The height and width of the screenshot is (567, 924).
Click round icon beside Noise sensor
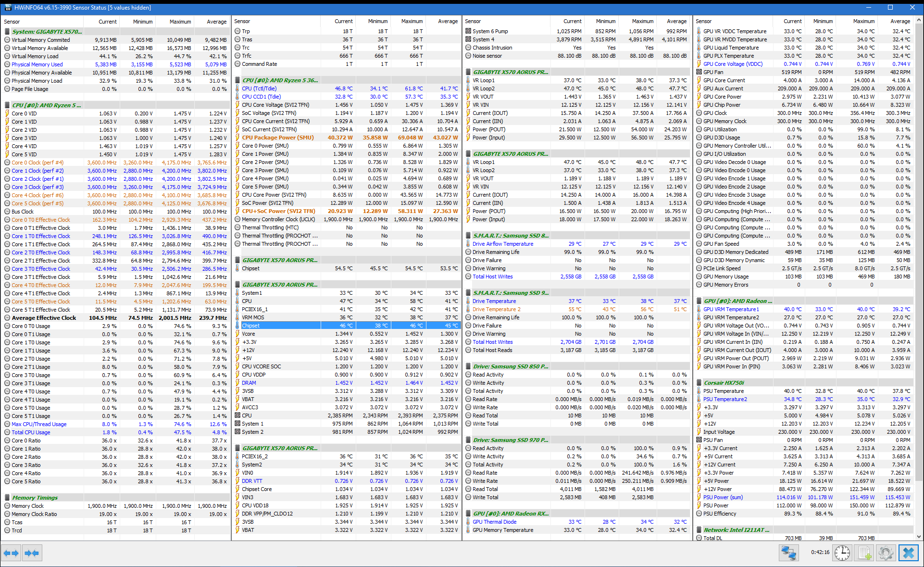tap(468, 56)
